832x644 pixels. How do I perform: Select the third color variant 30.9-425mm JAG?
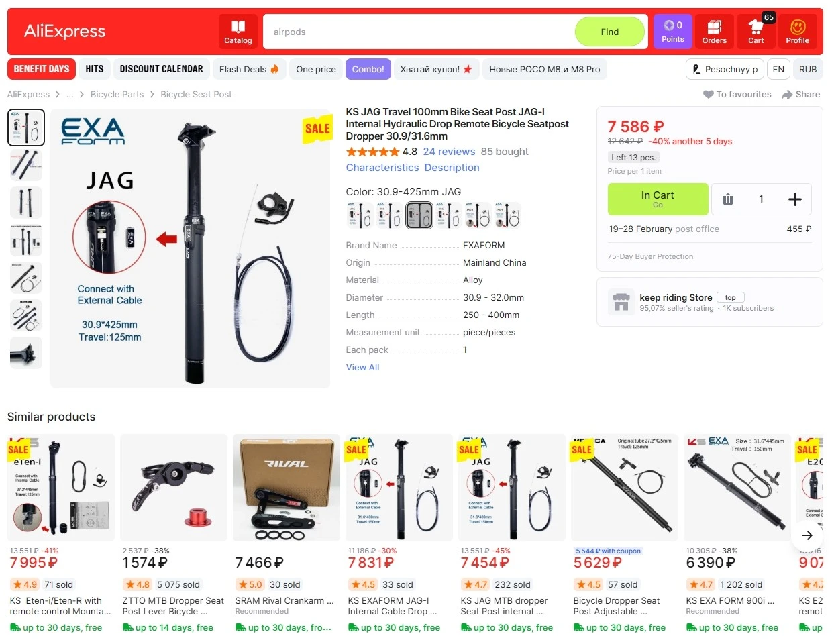coord(419,215)
